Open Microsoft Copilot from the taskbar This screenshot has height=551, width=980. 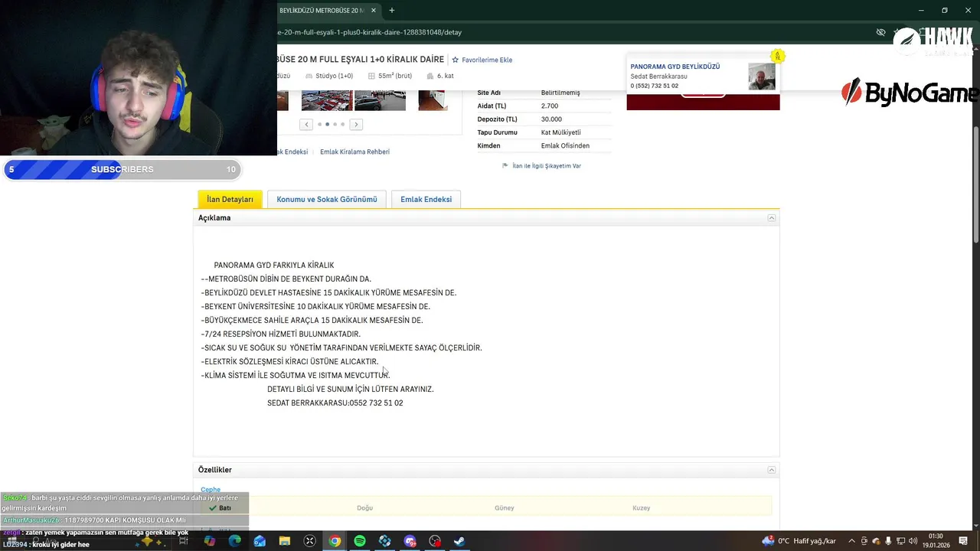(x=210, y=541)
